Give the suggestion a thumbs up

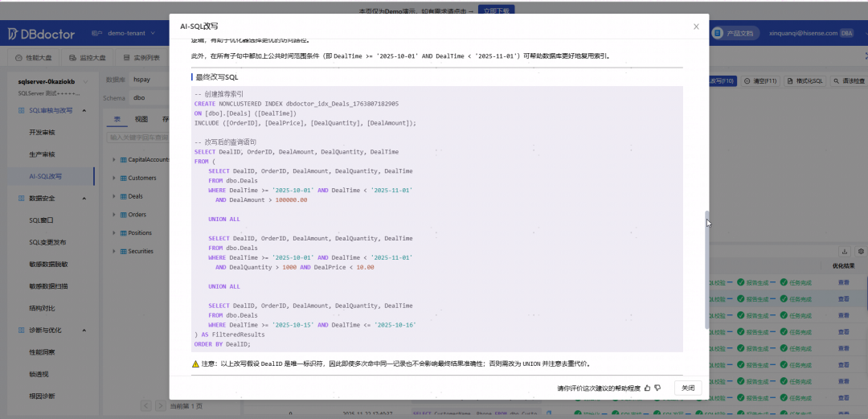pos(648,388)
